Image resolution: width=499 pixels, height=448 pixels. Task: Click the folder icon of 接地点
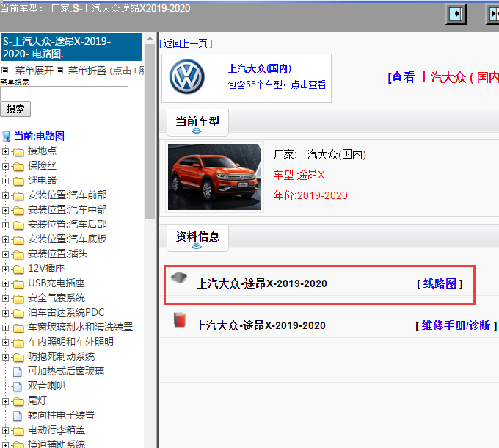[x=18, y=152]
